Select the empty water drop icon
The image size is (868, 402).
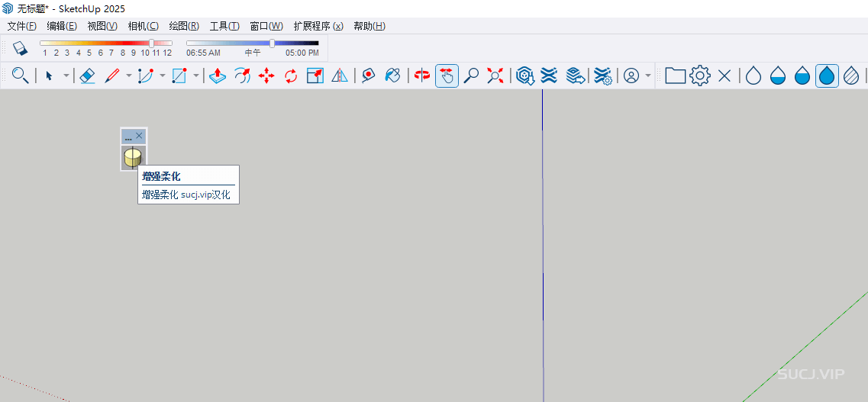(753, 76)
